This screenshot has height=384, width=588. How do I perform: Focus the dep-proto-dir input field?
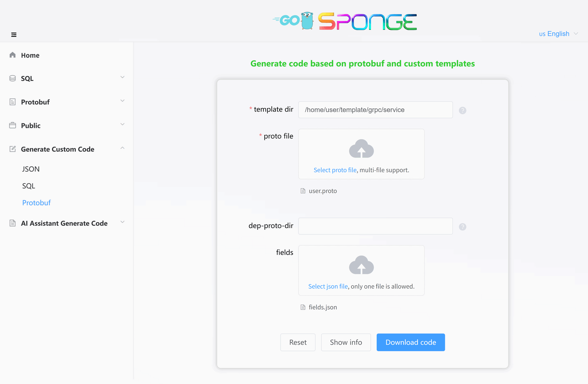[x=376, y=226]
